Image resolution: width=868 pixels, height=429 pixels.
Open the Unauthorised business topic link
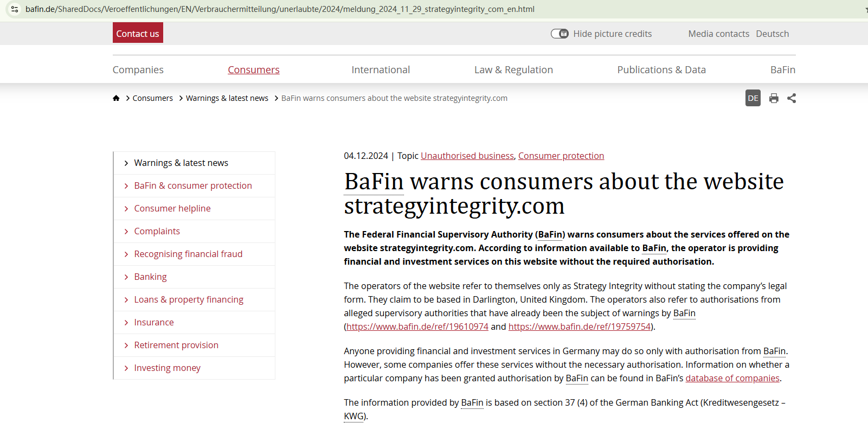pos(467,156)
